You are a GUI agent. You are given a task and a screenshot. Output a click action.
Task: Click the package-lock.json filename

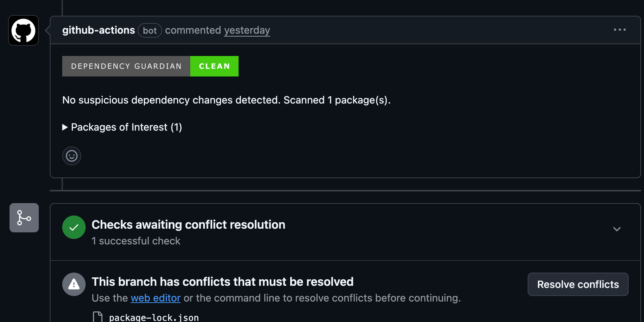point(153,317)
